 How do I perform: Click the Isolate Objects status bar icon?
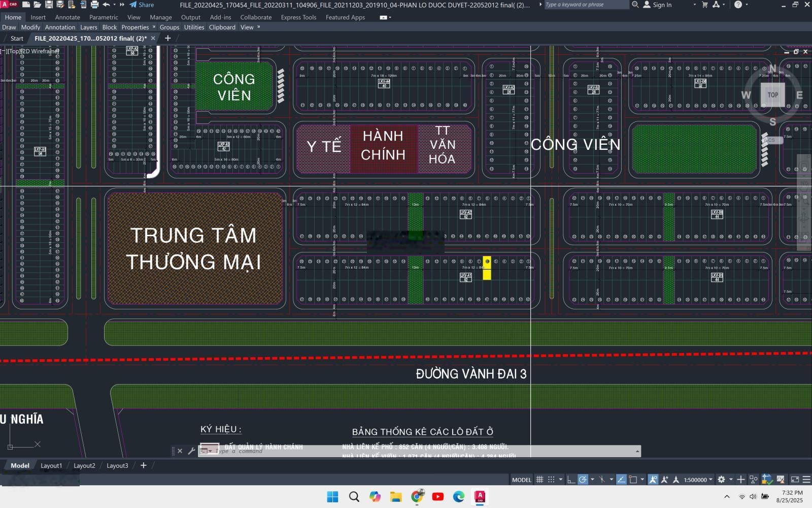tap(753, 480)
